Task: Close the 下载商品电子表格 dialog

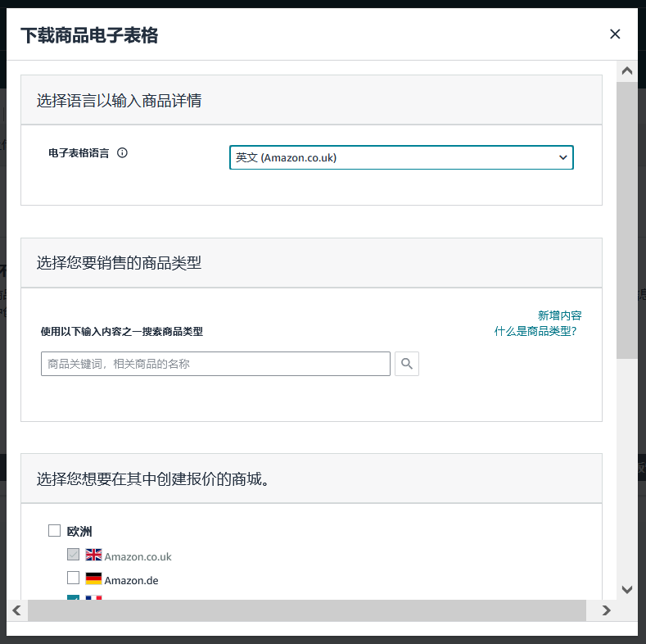Action: click(x=615, y=34)
